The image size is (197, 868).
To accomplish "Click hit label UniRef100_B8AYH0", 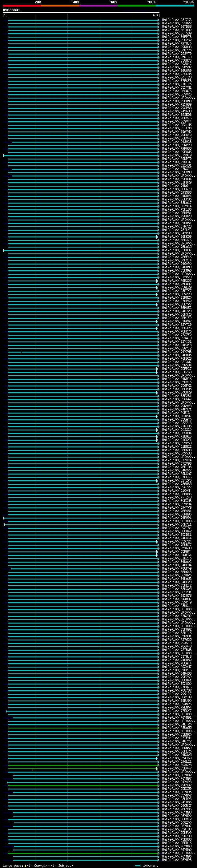I will coord(177,132).
